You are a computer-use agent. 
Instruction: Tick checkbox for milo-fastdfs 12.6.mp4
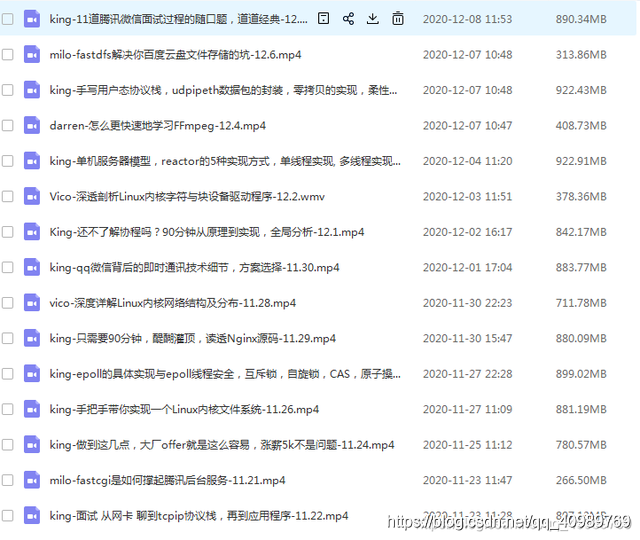(x=7, y=54)
